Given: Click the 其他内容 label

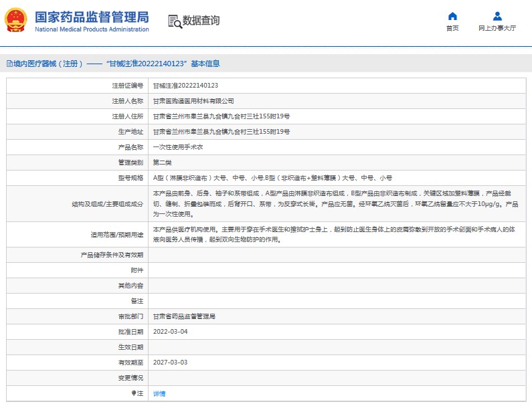Looking at the screenshot, I should [130, 285].
